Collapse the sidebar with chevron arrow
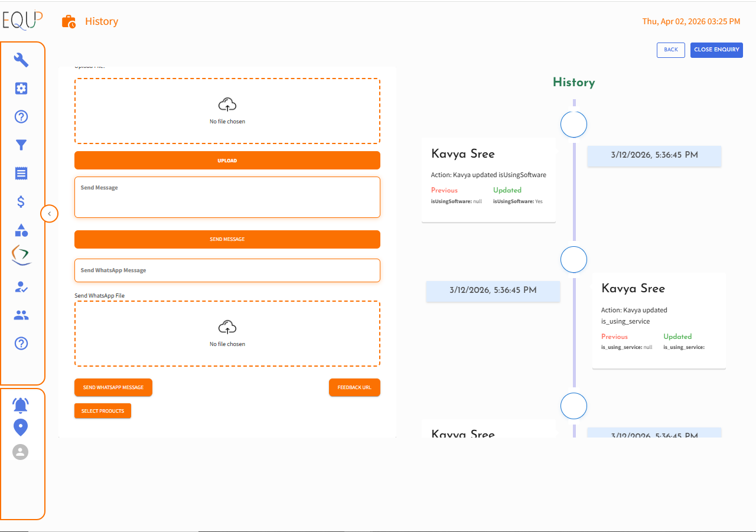 pyautogui.click(x=50, y=214)
